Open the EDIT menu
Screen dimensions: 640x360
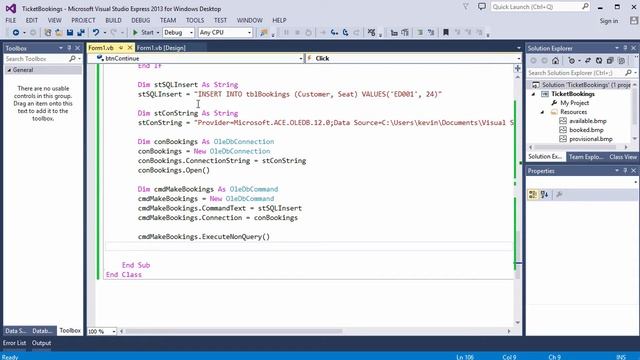tap(31, 20)
